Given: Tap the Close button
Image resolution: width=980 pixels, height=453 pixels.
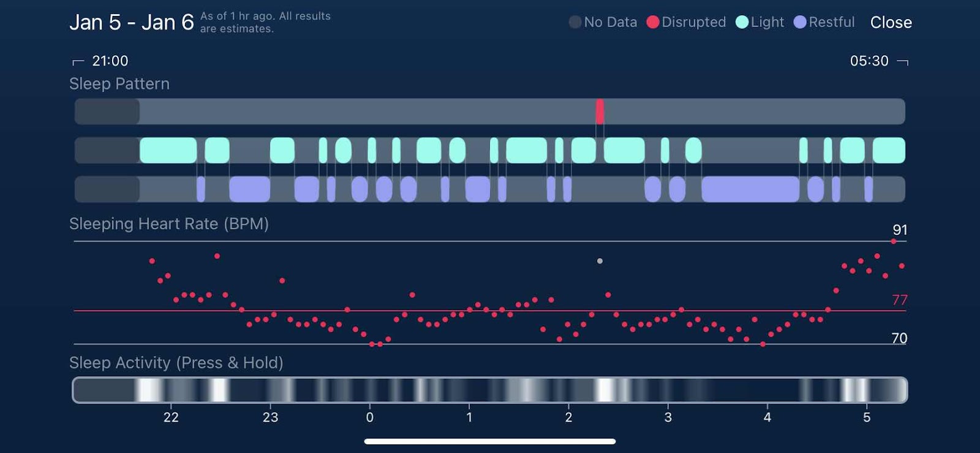Looking at the screenshot, I should pyautogui.click(x=891, y=23).
